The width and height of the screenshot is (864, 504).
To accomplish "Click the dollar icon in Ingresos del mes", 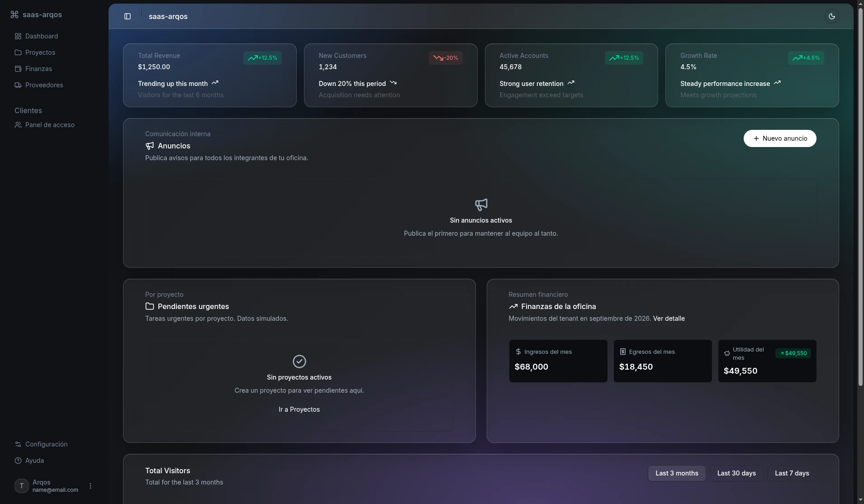I will click(x=518, y=352).
